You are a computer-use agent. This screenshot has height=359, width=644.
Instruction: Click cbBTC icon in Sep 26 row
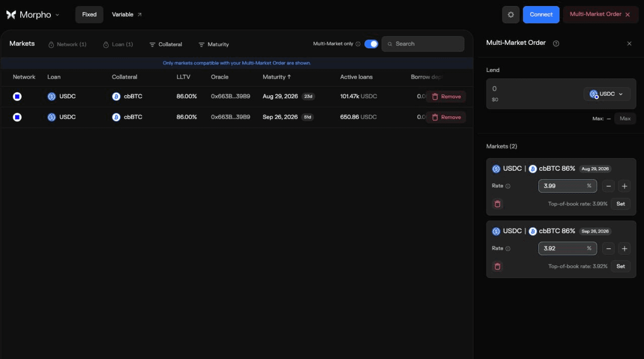click(x=116, y=117)
